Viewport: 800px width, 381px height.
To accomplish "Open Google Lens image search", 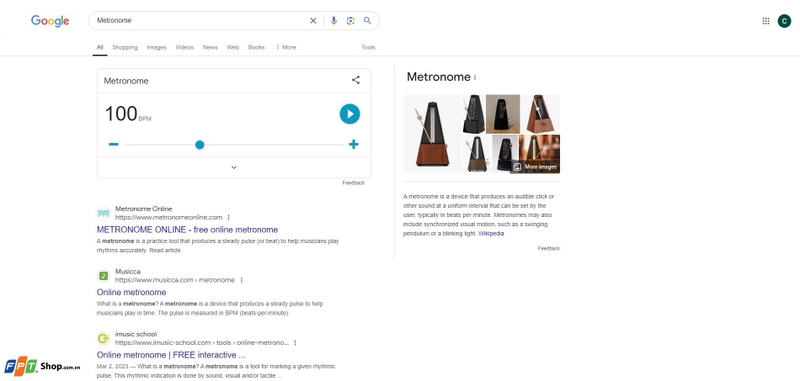I will coord(351,21).
